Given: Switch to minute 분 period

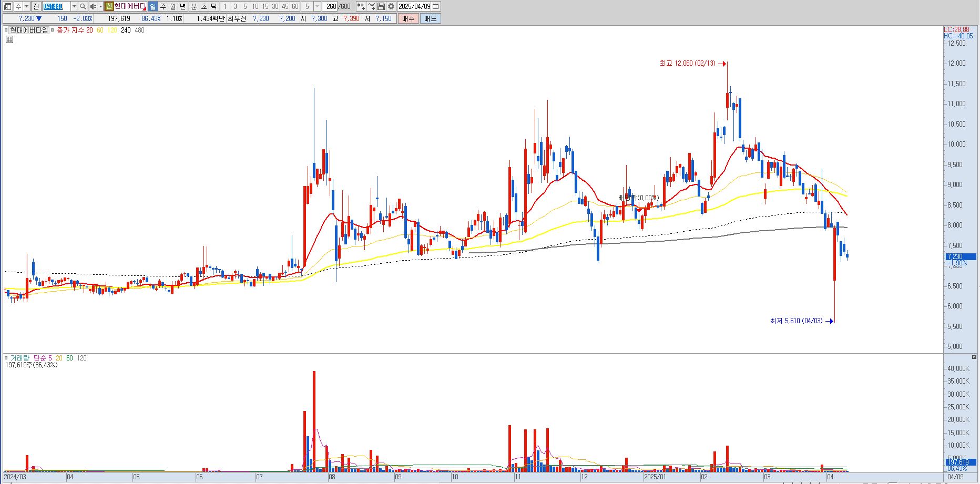Looking at the screenshot, I should tap(193, 6).
